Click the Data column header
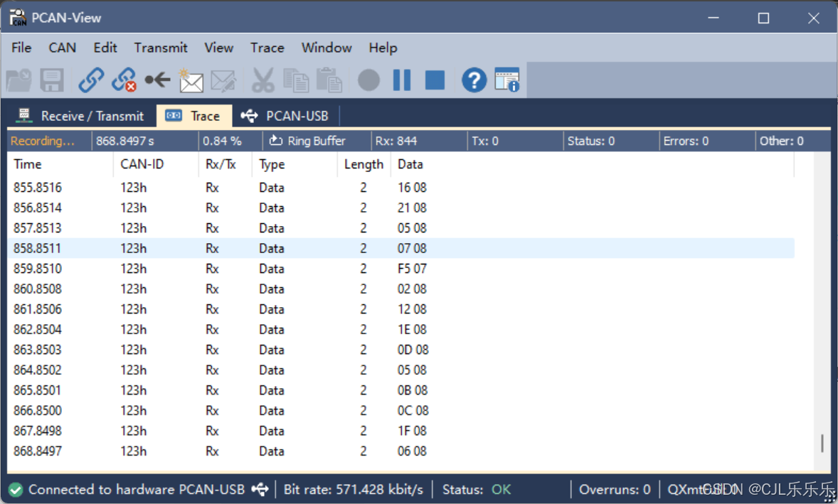838x504 pixels. (592, 164)
